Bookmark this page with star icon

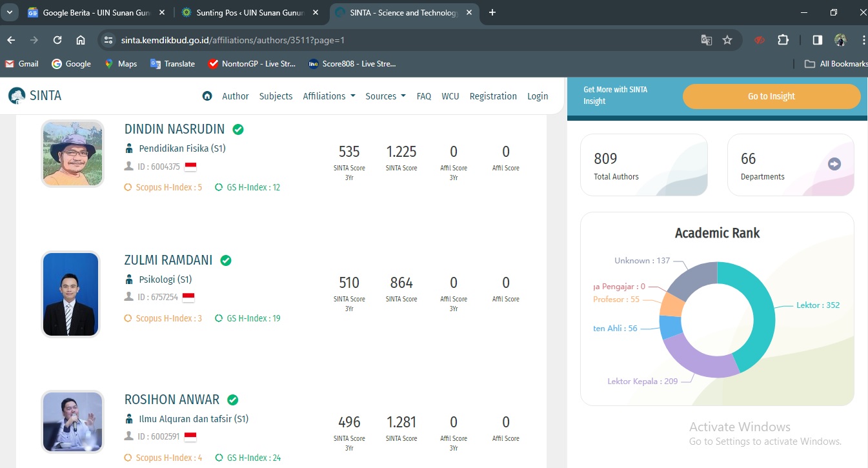click(x=727, y=40)
